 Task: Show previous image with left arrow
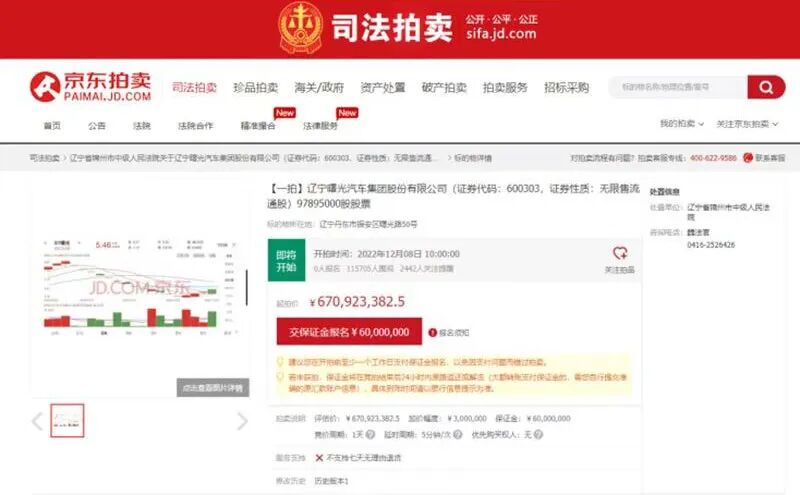pyautogui.click(x=37, y=421)
